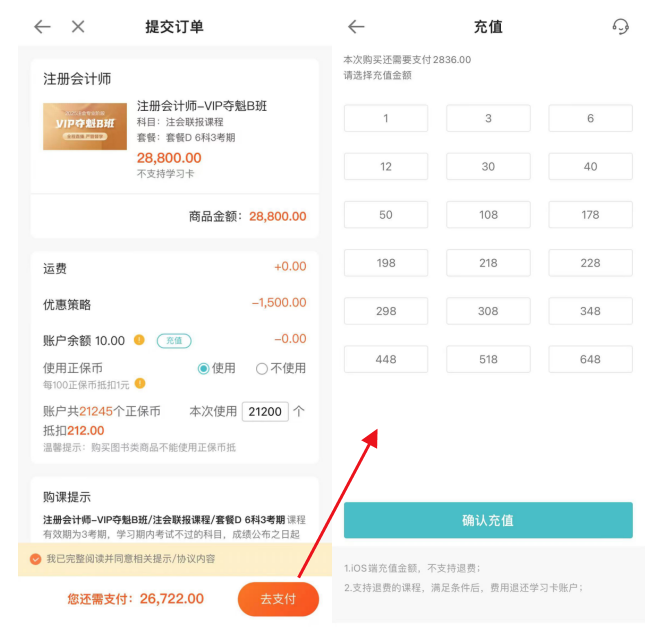This screenshot has height=627, width=650.
Task: Toggle the agreement checkbox 我已完整阅读并同意
Action: coord(36,559)
